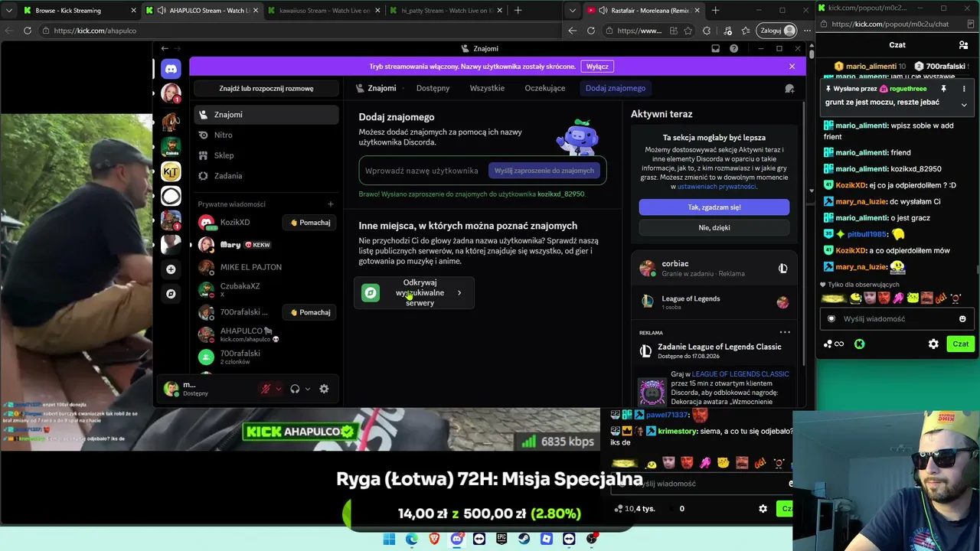Close the streamer mode banner

[792, 67]
